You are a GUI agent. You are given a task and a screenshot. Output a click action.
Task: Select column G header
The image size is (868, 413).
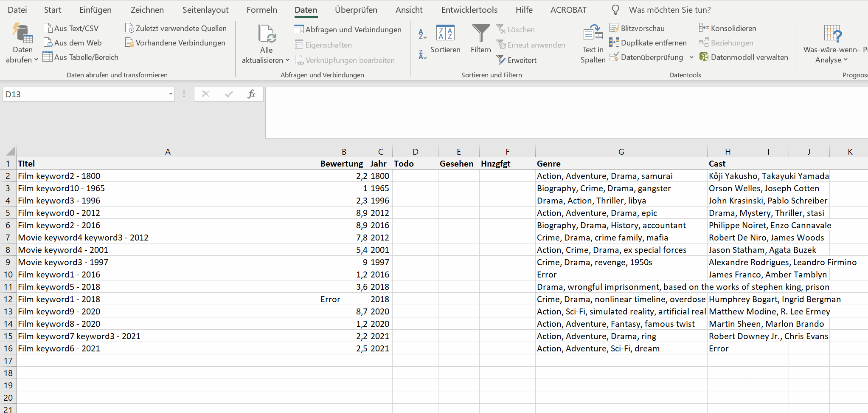tap(621, 152)
